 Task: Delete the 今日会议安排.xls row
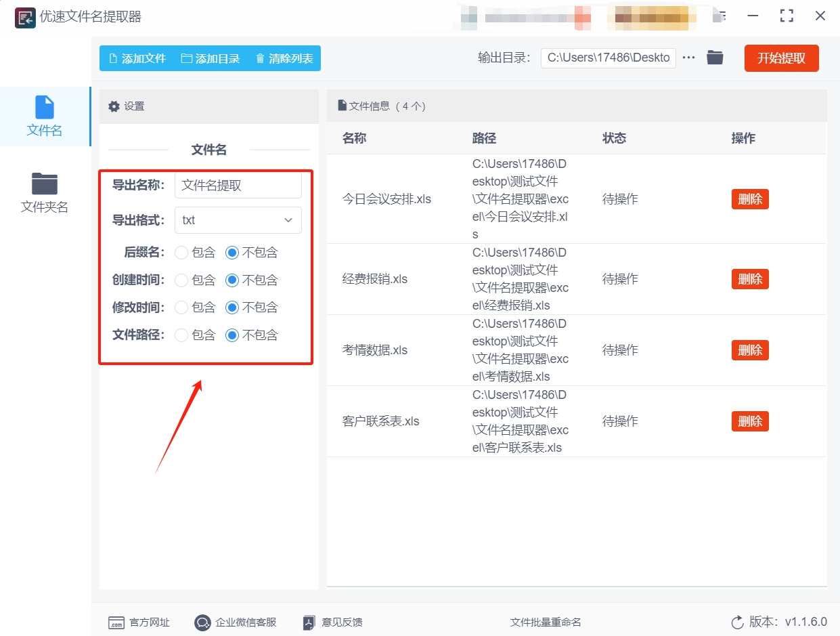[749, 199]
